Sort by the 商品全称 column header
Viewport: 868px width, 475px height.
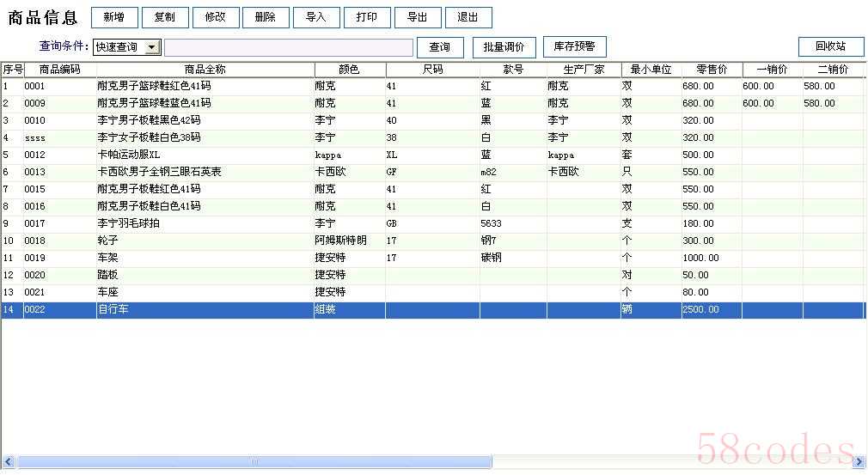click(205, 70)
